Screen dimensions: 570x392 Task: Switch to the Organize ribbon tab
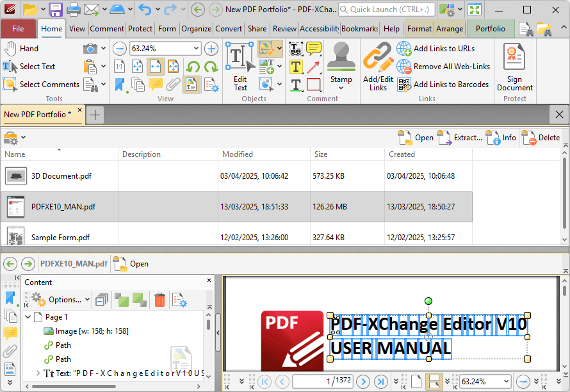pos(197,29)
